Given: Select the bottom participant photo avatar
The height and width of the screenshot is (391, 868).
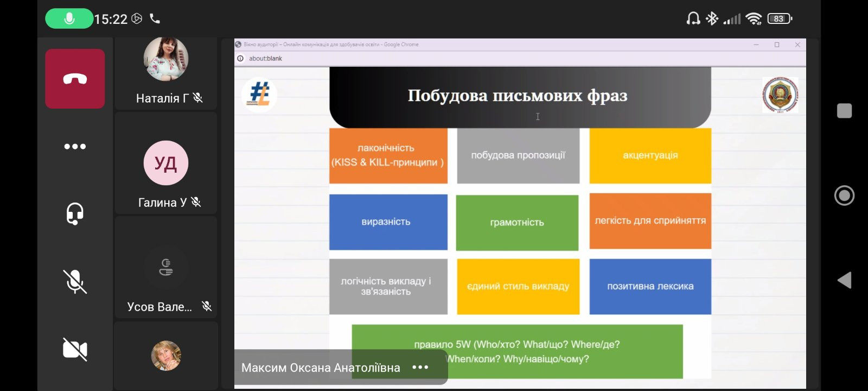Looking at the screenshot, I should [166, 356].
